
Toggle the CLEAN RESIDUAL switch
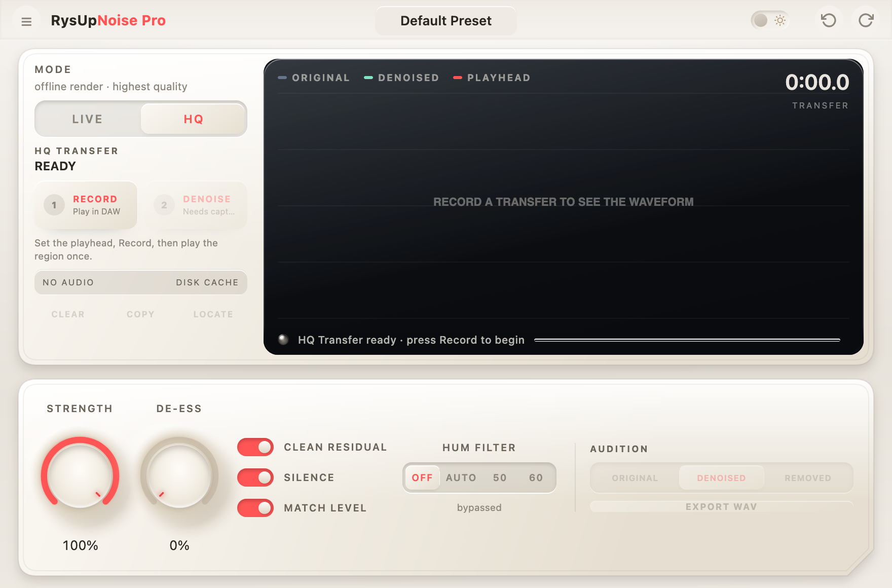pyautogui.click(x=255, y=447)
